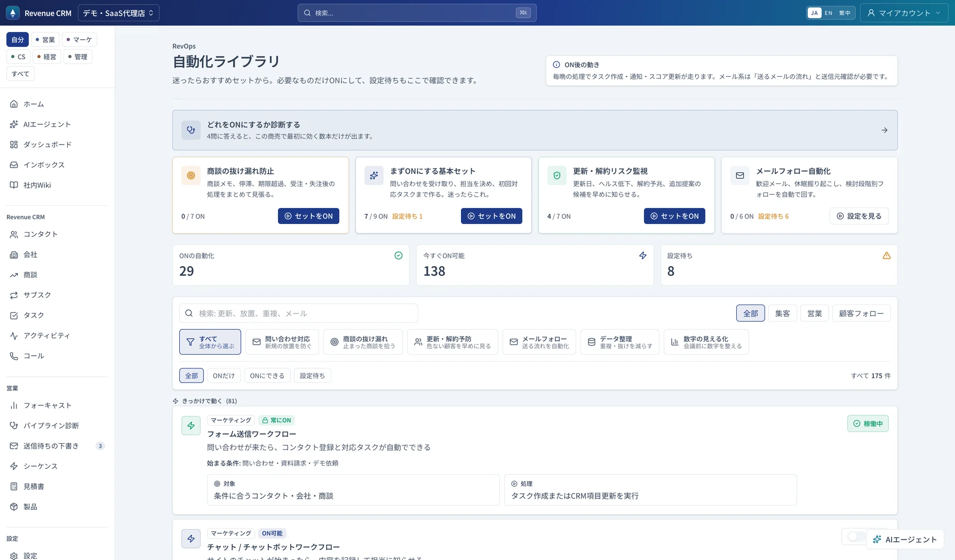955x560 pixels.
Task: Switch language to 繁中
Action: 845,13
